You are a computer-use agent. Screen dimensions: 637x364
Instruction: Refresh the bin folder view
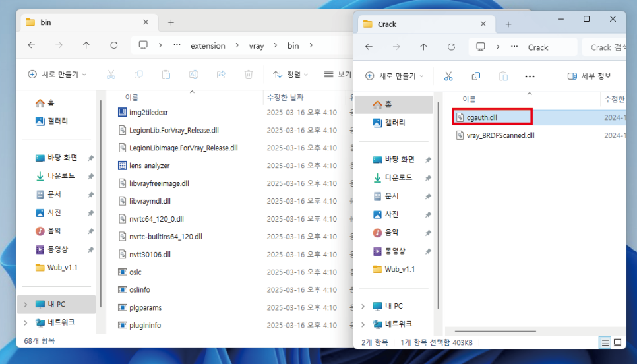coord(113,45)
